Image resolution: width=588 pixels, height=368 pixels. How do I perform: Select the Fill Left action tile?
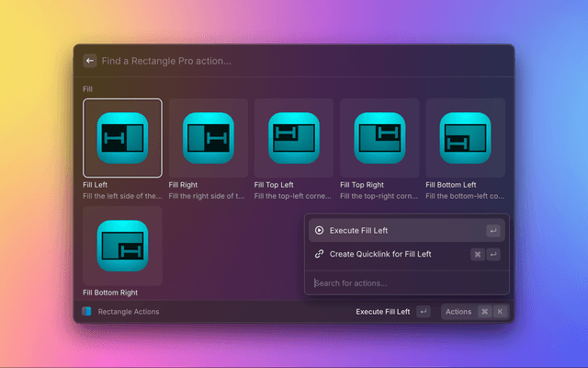[122, 138]
